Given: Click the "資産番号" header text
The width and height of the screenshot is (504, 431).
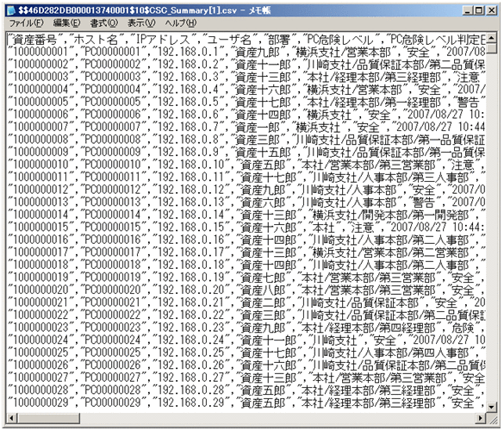Looking at the screenshot, I should [x=35, y=40].
